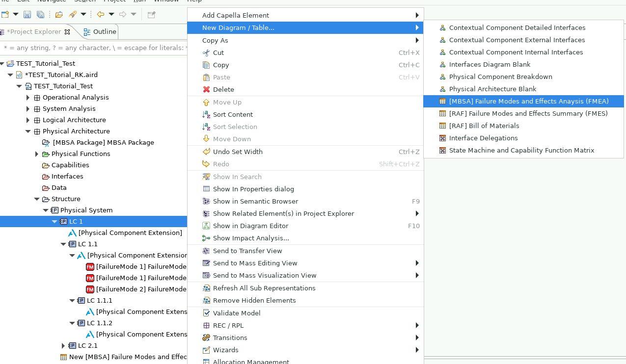Screen dimensions: 626x364
Task: Click the Save All toolbar icon
Action: click(41, 14)
